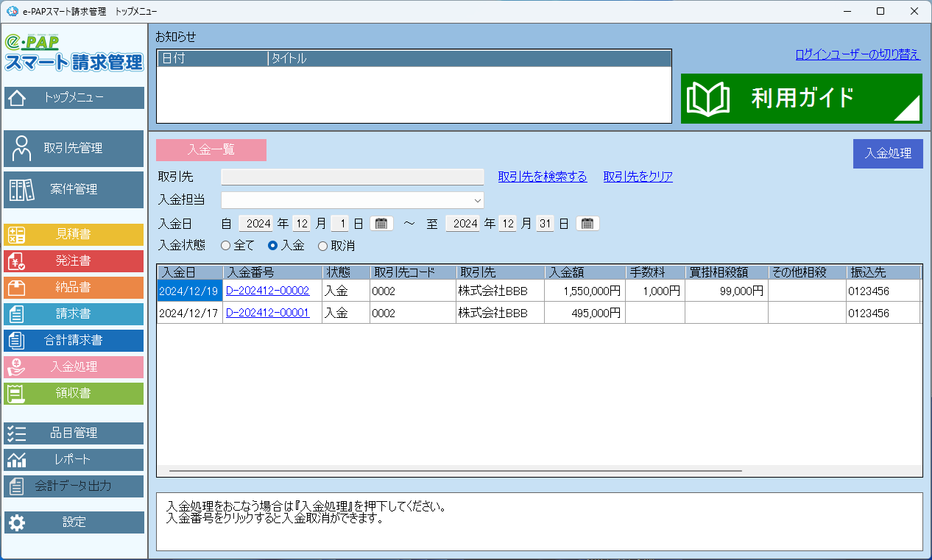
Task: Click the stacked documents icon beside 合計請求書
Action: 16,341
